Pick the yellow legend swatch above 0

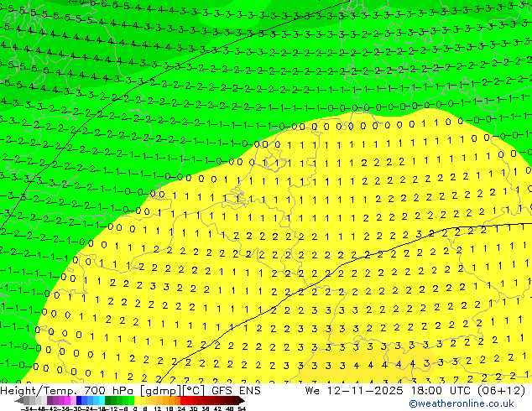(x=137, y=401)
